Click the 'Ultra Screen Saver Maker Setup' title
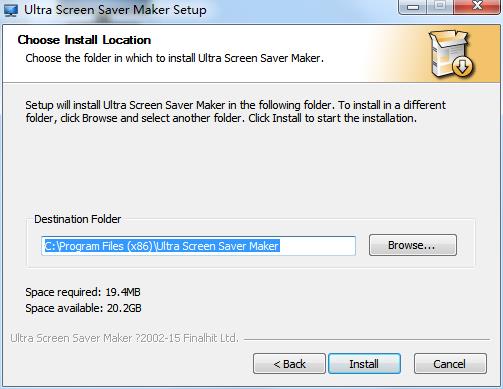 point(115,10)
